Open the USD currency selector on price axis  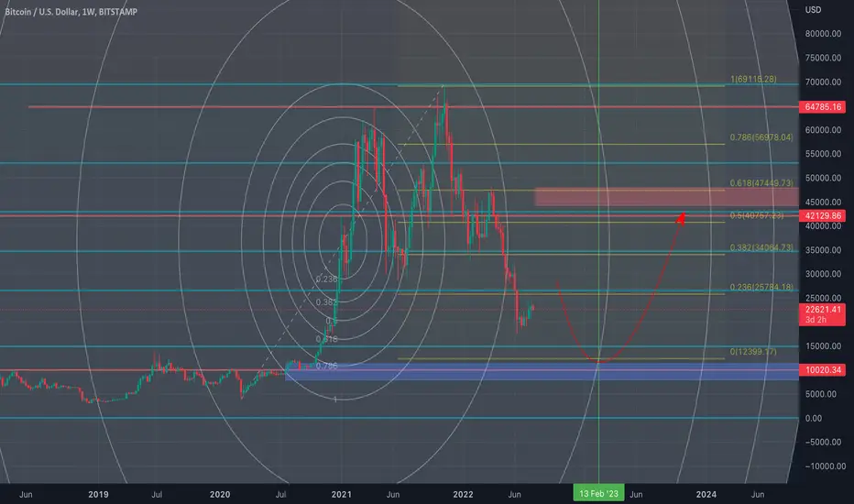click(813, 10)
